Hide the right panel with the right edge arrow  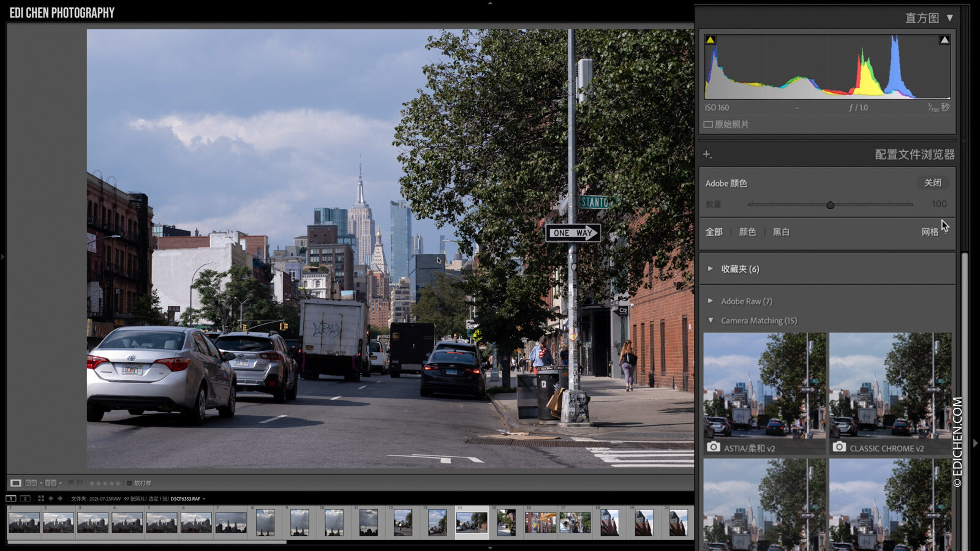tap(975, 443)
